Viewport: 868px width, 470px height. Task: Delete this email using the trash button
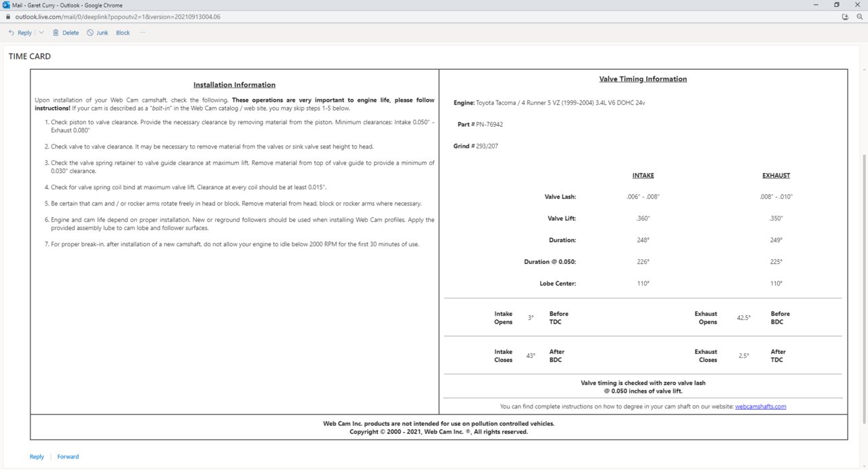pos(66,33)
